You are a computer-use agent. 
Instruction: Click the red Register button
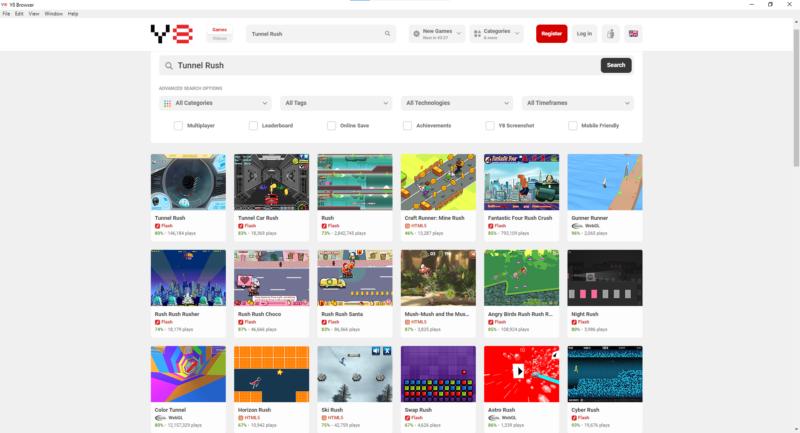pos(552,34)
